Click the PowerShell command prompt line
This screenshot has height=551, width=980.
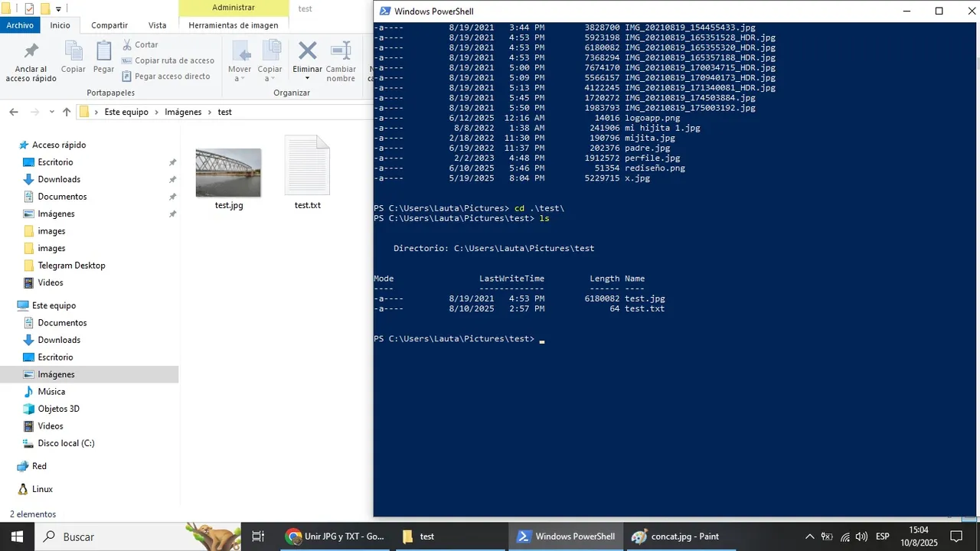tap(459, 339)
